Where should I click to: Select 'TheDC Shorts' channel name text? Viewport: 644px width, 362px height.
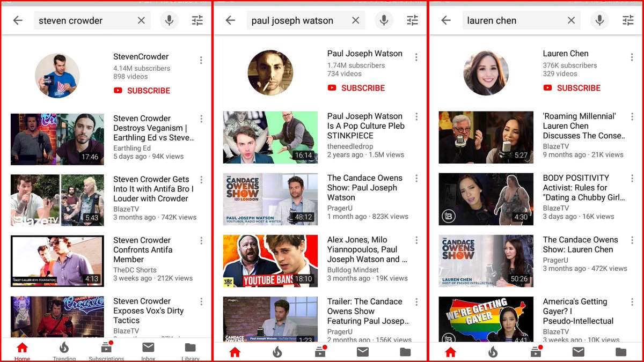tap(135, 270)
